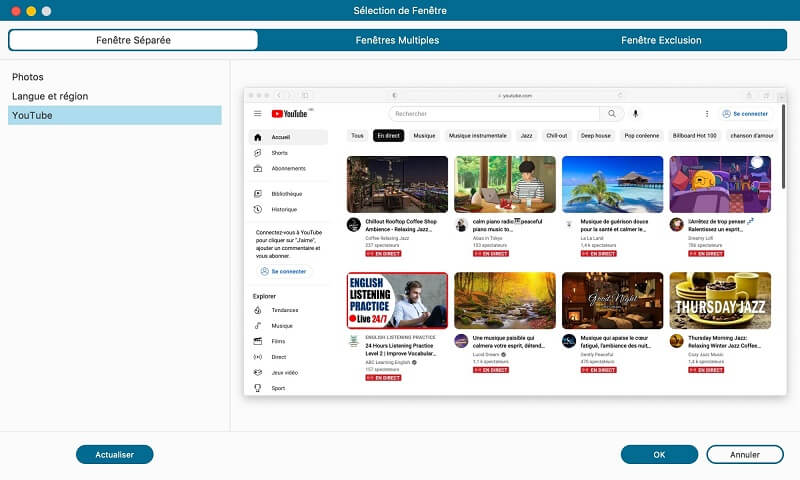Confirm with the OK button

(x=659, y=454)
